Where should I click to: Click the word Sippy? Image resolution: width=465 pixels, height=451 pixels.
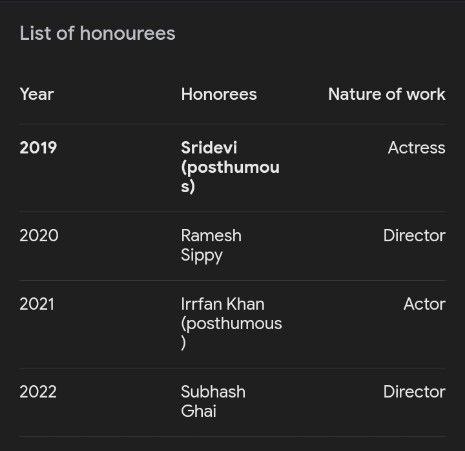(x=202, y=255)
